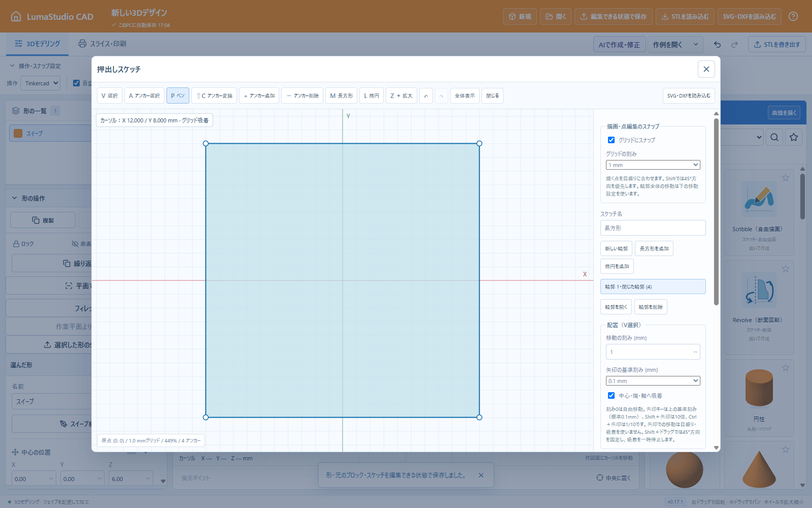This screenshot has width=812, height=508.
Task: Switch to the 3Dモデリング tab
Action: [38, 44]
